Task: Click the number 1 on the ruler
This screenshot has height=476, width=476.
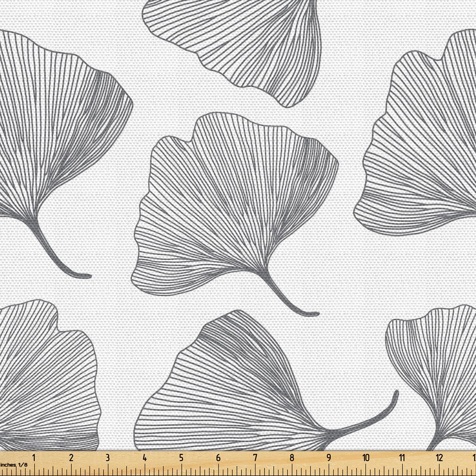Action: pyautogui.click(x=34, y=458)
